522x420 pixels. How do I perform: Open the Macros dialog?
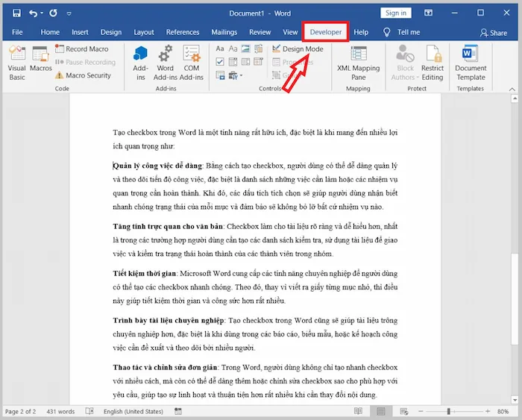tap(40, 59)
